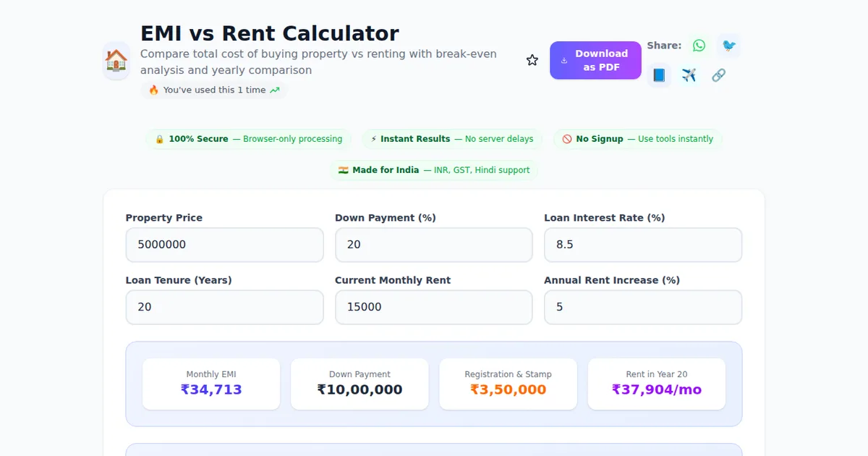Click the Made for India badge
Image resolution: width=868 pixels, height=456 pixels.
pos(434,170)
